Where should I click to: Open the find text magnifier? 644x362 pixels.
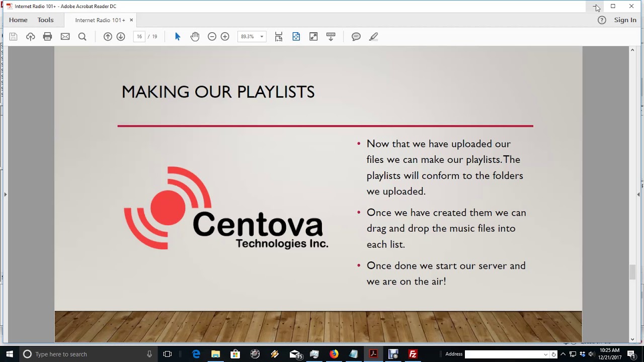(x=83, y=37)
